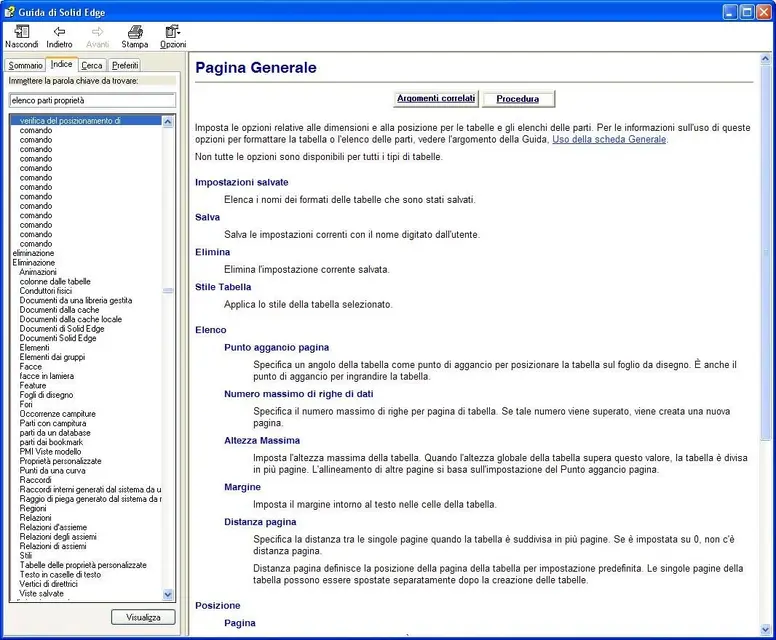
Task: Select 'Documenti dalla cache' entry
Action: click(x=59, y=309)
